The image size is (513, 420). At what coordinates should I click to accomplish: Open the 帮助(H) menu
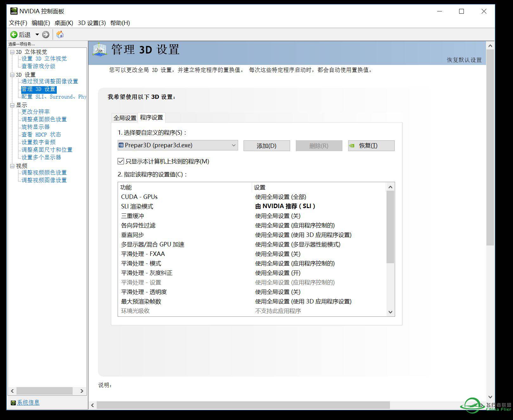click(120, 23)
